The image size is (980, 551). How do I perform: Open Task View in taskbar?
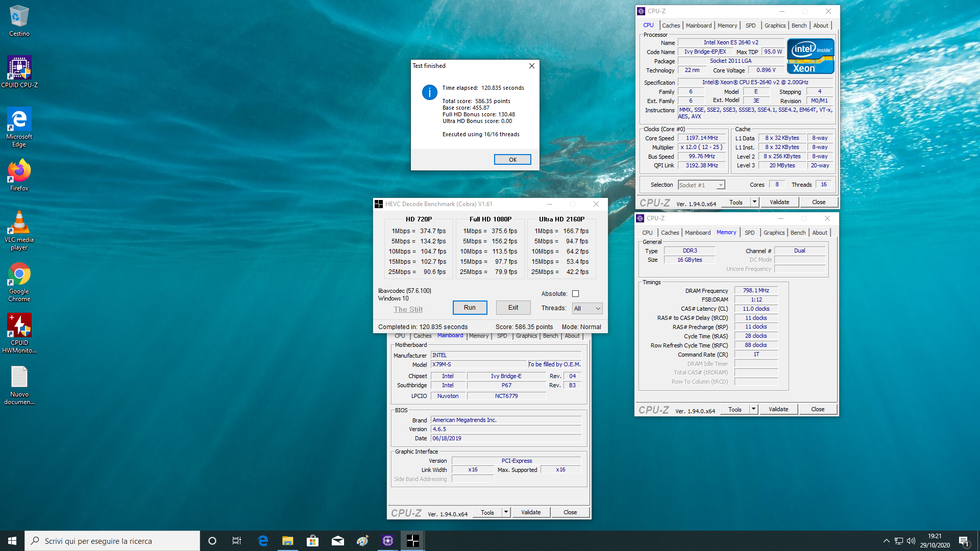[x=237, y=541]
